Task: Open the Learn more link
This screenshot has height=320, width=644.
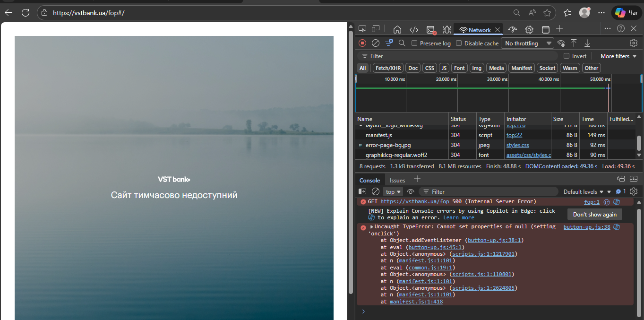Action: pyautogui.click(x=459, y=217)
